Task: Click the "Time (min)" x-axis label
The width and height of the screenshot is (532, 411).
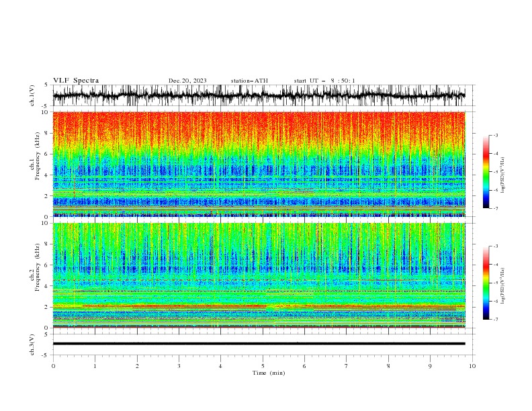Action: tap(269, 373)
